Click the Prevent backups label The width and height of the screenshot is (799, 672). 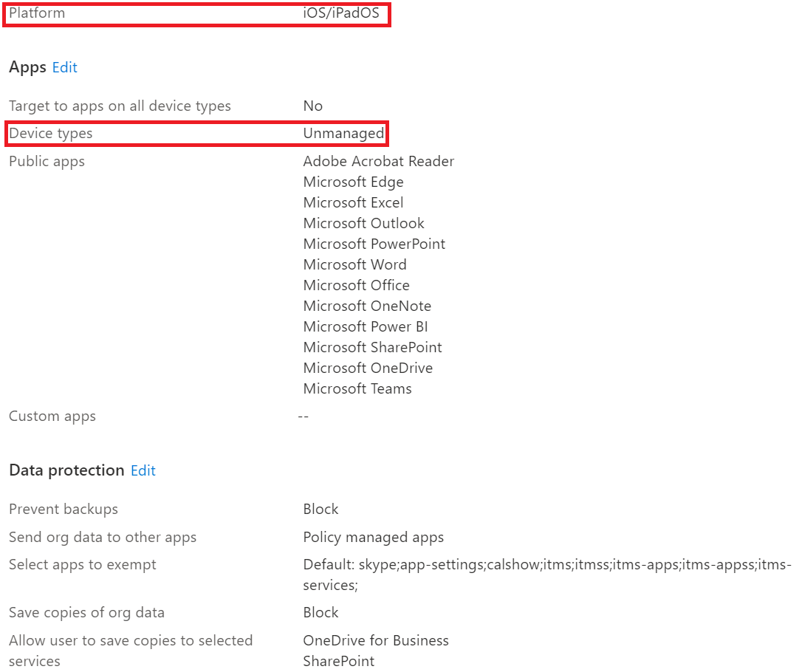coord(64,509)
